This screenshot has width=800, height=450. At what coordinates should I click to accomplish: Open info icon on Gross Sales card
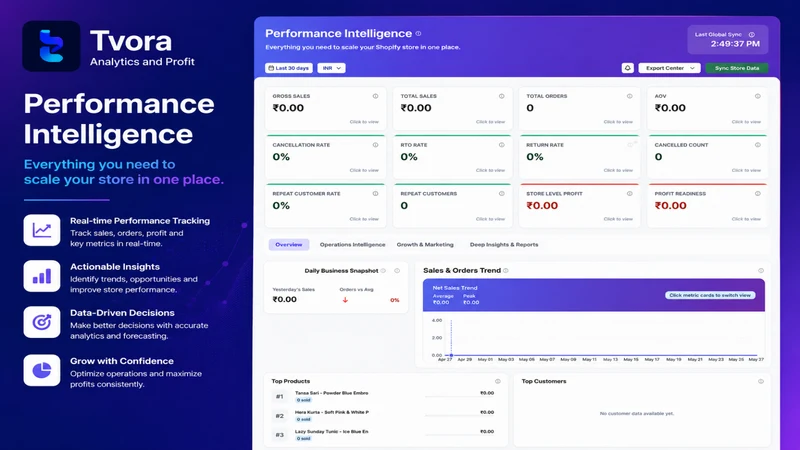[376, 96]
